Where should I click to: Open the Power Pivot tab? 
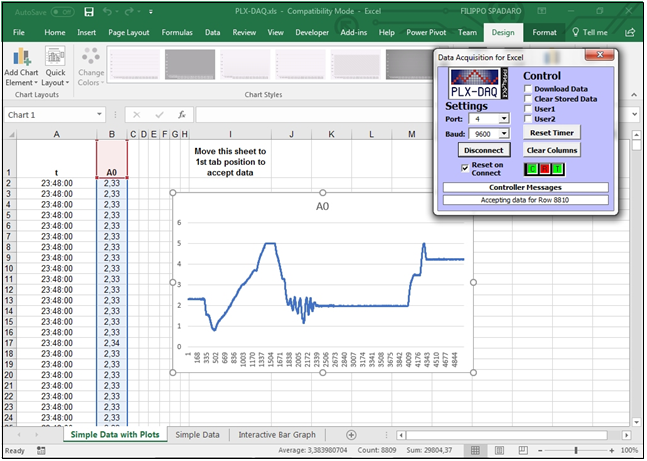(x=426, y=32)
